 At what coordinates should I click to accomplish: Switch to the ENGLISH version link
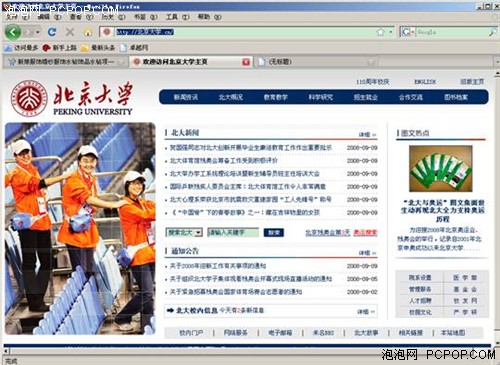click(x=425, y=82)
